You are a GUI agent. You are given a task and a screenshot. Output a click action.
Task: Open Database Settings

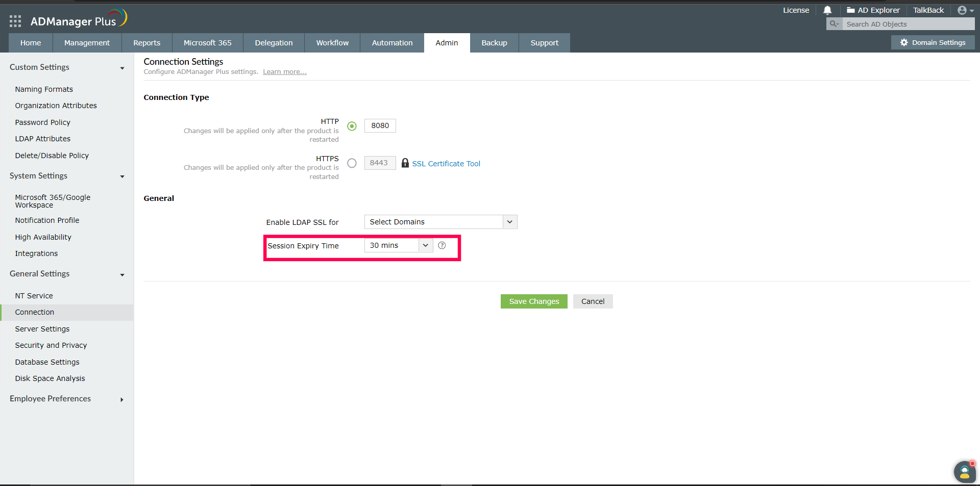47,362
